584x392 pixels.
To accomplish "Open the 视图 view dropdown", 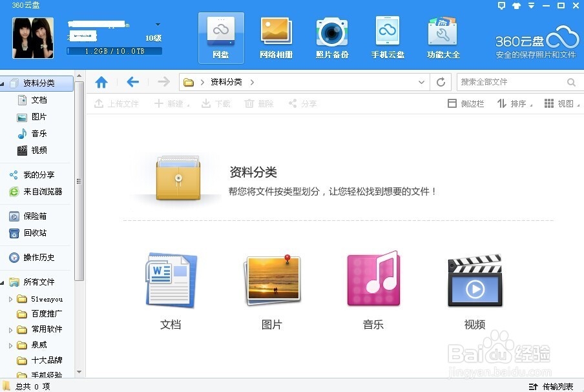I will pyautogui.click(x=561, y=103).
